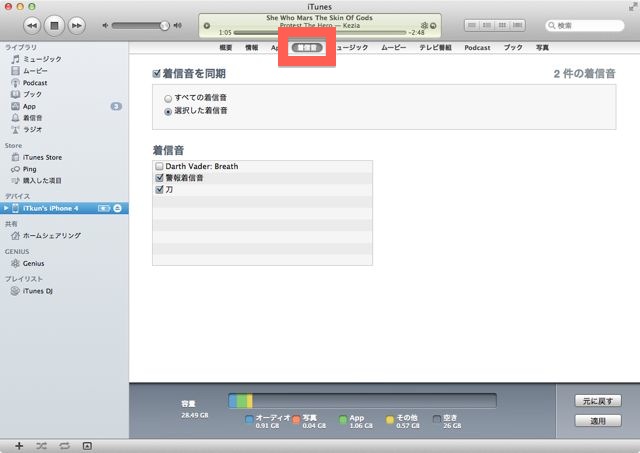Switch to Cover Flow view button
640x453 pixels.
click(518, 25)
